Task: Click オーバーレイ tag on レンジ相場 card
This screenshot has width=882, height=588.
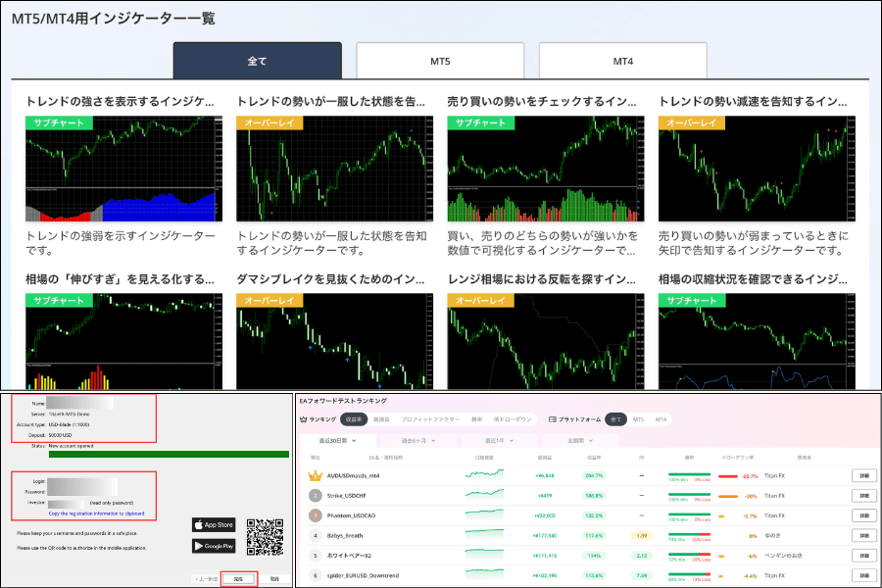Action: (x=480, y=301)
